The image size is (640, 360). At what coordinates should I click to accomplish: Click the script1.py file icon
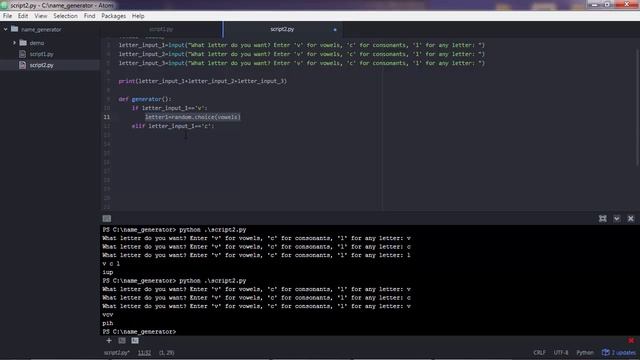point(22,54)
